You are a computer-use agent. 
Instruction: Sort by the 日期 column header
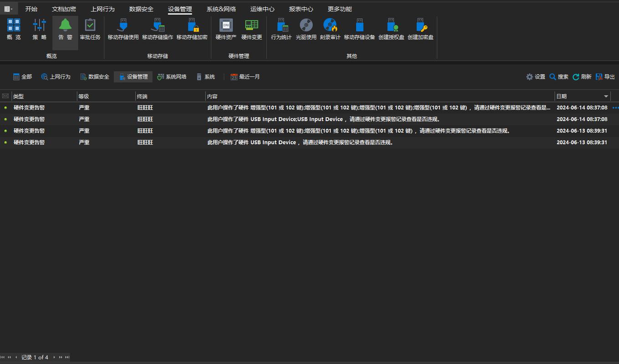(582, 96)
